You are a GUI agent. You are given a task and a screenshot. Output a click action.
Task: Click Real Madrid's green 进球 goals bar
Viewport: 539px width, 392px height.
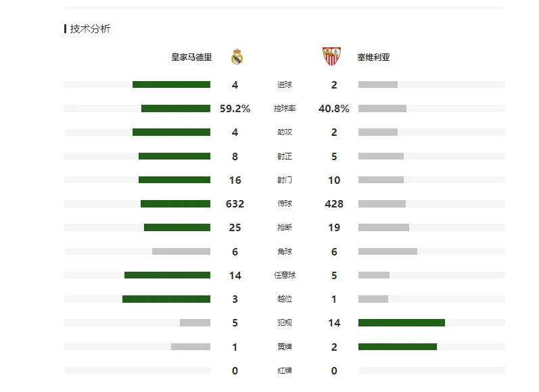pyautogui.click(x=171, y=84)
